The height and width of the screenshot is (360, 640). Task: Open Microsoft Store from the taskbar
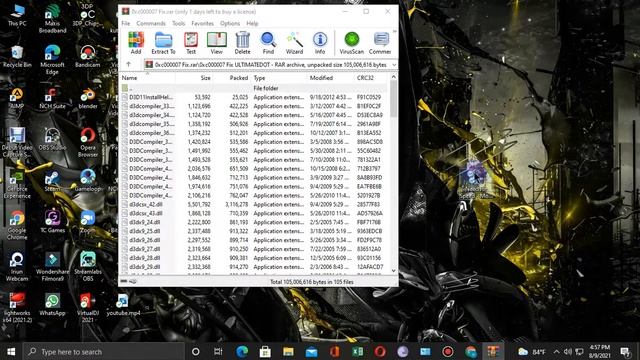tap(265, 351)
